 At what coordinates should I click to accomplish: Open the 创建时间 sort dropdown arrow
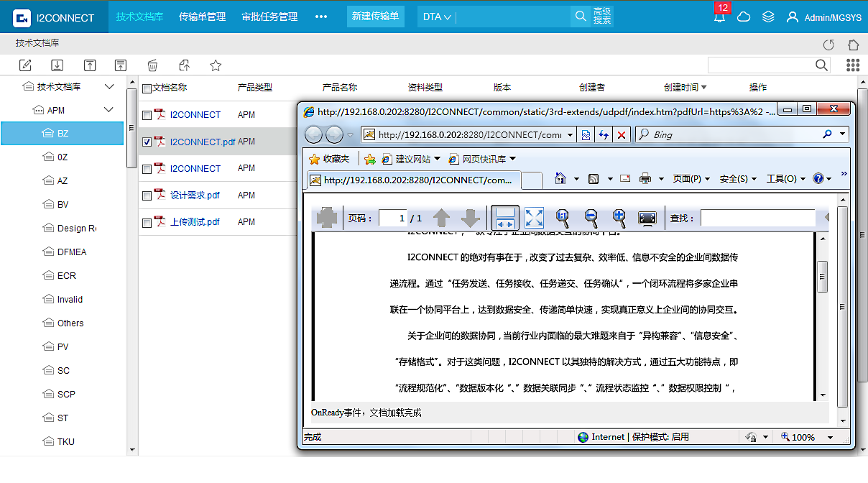pyautogui.click(x=703, y=88)
